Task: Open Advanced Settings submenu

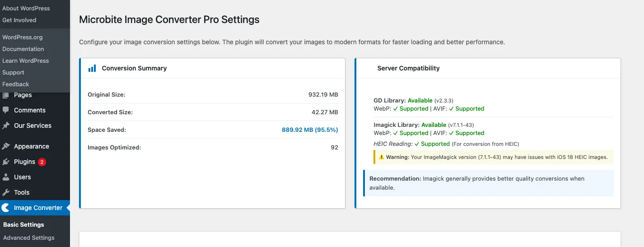Action: pos(29,238)
